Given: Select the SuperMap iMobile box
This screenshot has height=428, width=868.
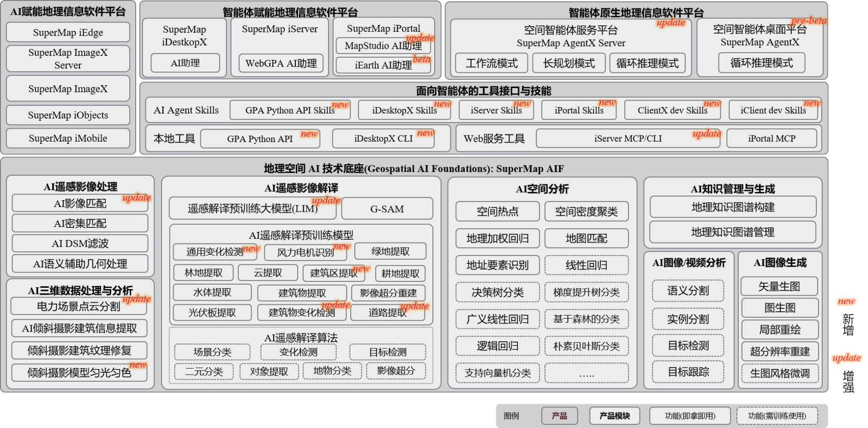Looking at the screenshot, I should point(68,138).
